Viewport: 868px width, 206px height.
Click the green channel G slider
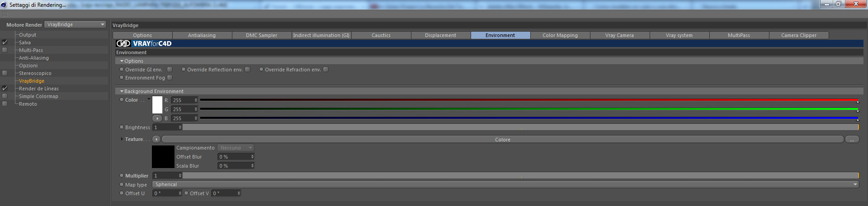pyautogui.click(x=529, y=109)
